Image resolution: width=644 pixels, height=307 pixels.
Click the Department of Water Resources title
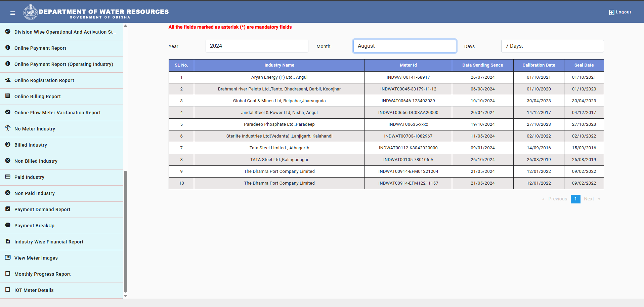(x=103, y=12)
